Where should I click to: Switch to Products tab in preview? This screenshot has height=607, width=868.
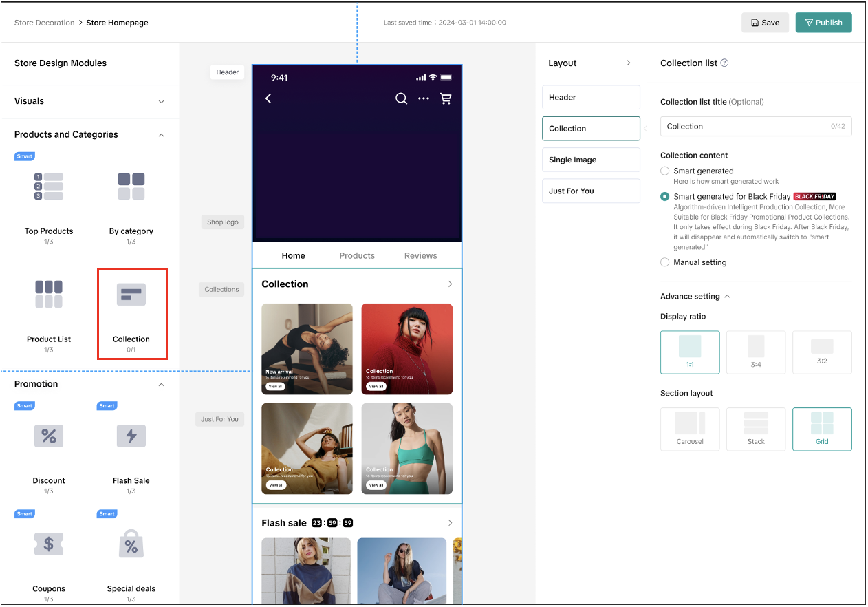pyautogui.click(x=357, y=256)
